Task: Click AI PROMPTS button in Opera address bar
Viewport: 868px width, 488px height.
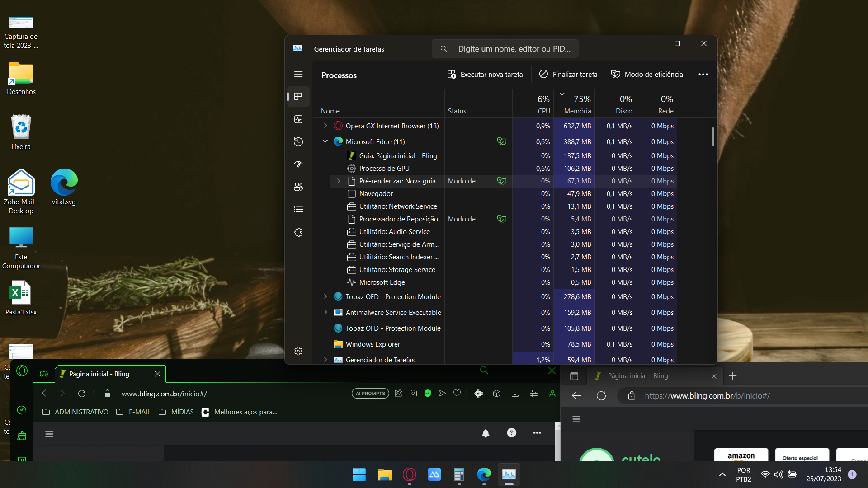Action: coord(370,394)
